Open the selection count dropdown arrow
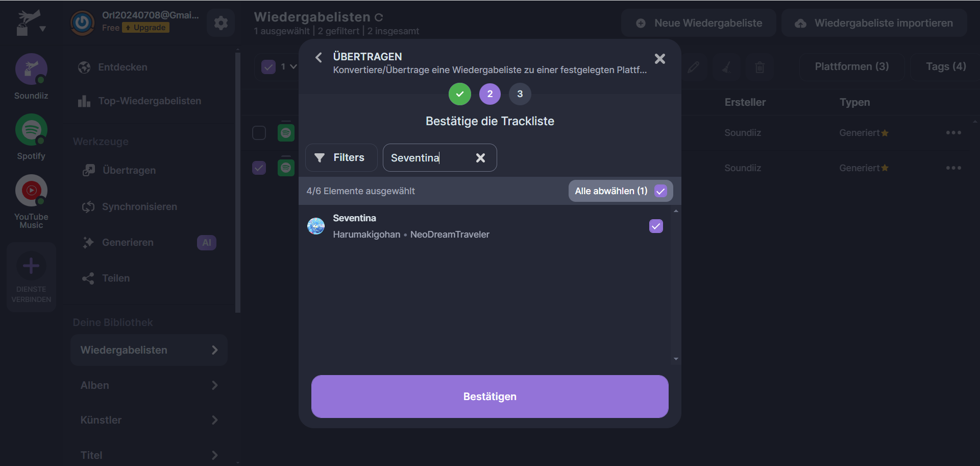 point(293,66)
